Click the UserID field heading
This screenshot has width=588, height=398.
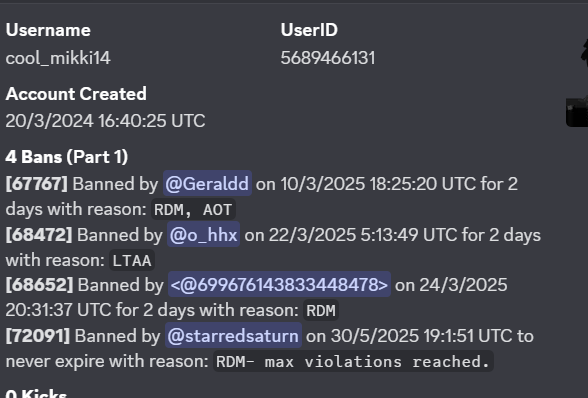[x=309, y=30]
